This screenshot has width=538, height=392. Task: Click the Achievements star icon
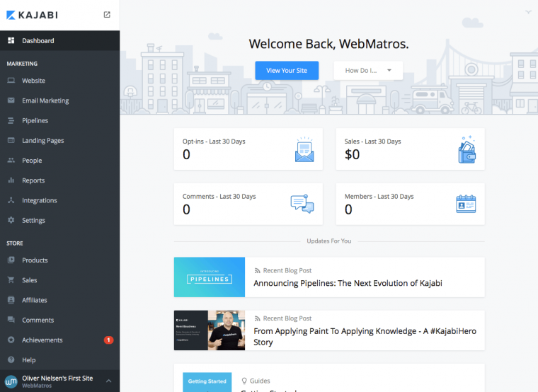click(11, 340)
